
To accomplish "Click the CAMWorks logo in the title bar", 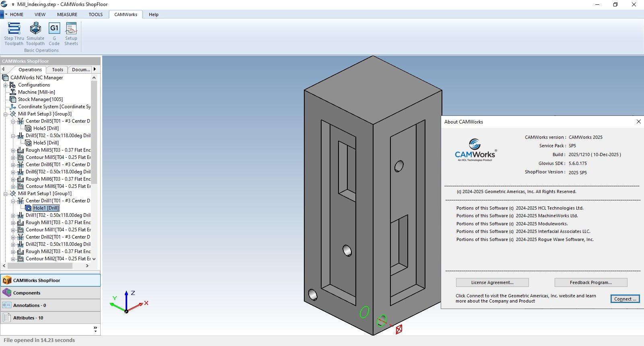I will pos(4,4).
